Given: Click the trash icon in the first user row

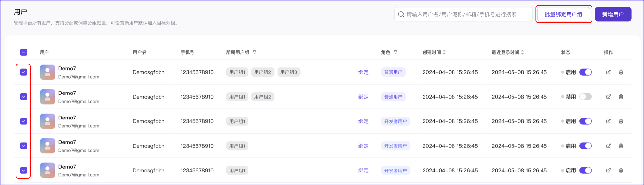Looking at the screenshot, I should (621, 72).
